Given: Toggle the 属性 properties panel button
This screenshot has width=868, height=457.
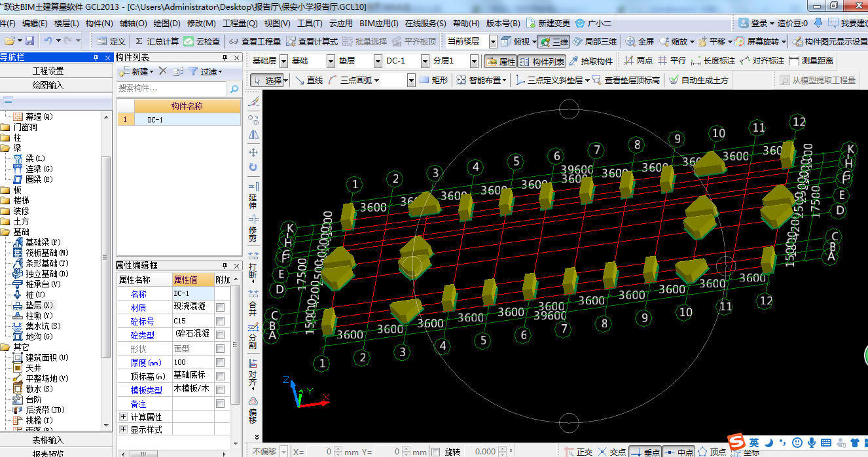Looking at the screenshot, I should point(501,61).
